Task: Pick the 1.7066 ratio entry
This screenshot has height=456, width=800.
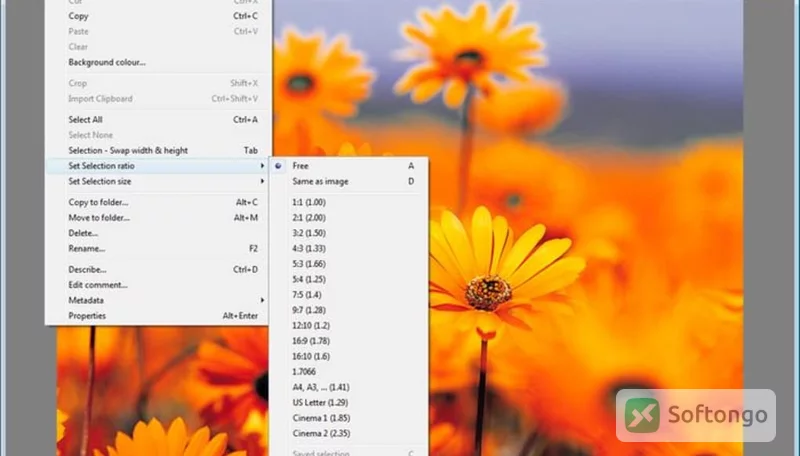Action: 349,372
